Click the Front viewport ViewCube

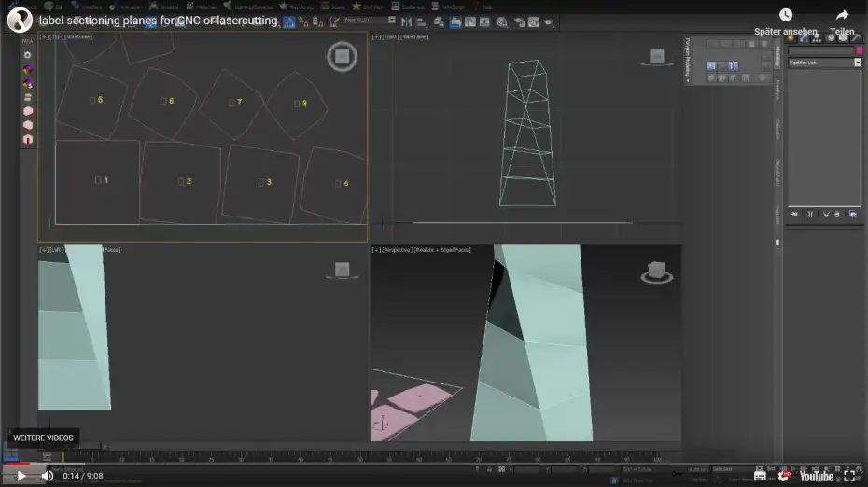(x=657, y=57)
